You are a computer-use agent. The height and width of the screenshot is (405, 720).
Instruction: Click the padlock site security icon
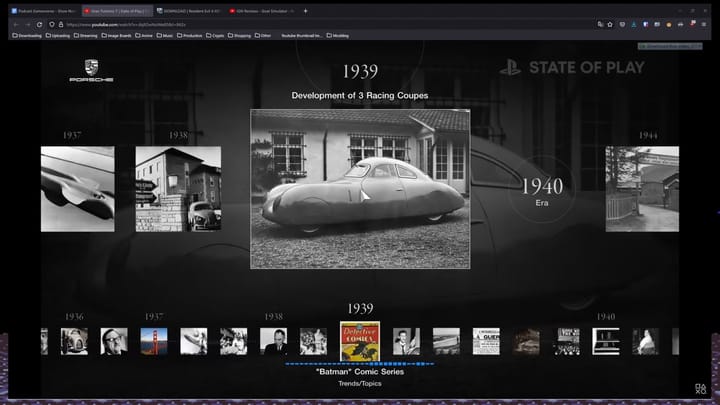click(61, 24)
